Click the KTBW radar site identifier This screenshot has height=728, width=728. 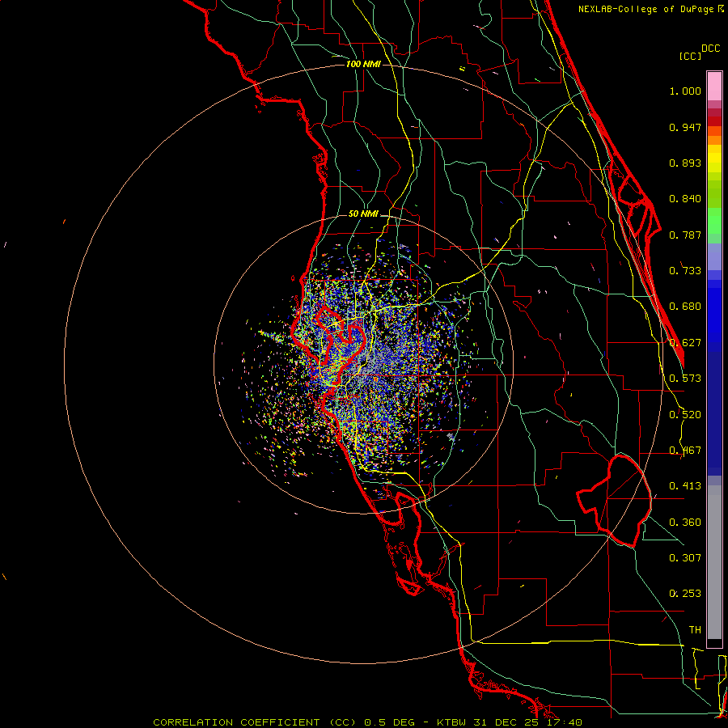[453, 722]
